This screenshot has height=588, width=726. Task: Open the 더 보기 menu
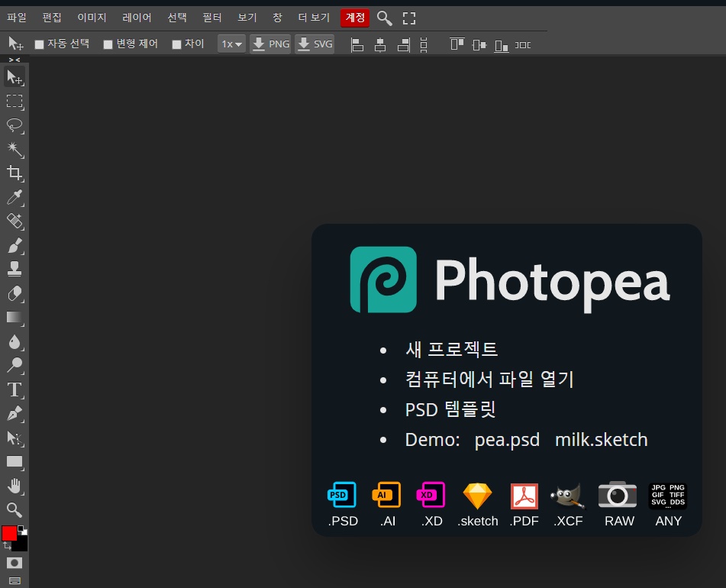click(x=314, y=18)
